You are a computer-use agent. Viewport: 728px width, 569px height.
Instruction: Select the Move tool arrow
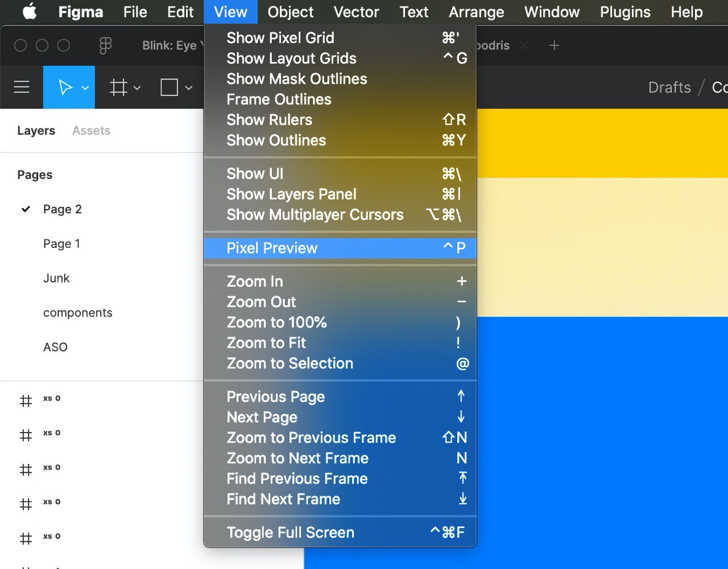65,88
